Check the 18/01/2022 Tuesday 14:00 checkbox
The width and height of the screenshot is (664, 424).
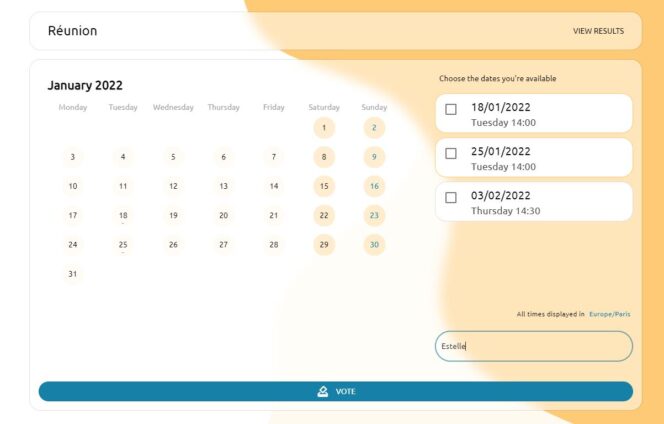pos(451,110)
